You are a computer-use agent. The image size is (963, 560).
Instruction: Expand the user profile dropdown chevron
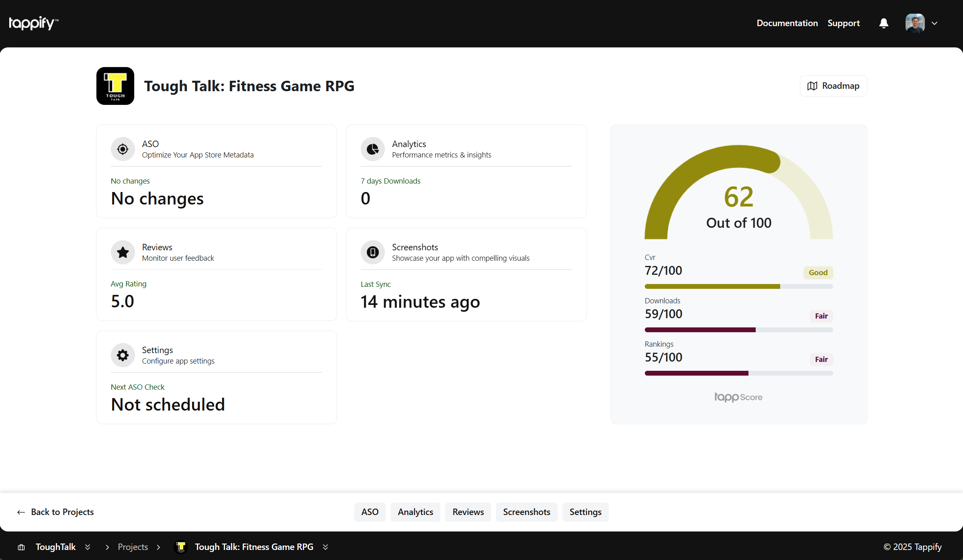[934, 23]
